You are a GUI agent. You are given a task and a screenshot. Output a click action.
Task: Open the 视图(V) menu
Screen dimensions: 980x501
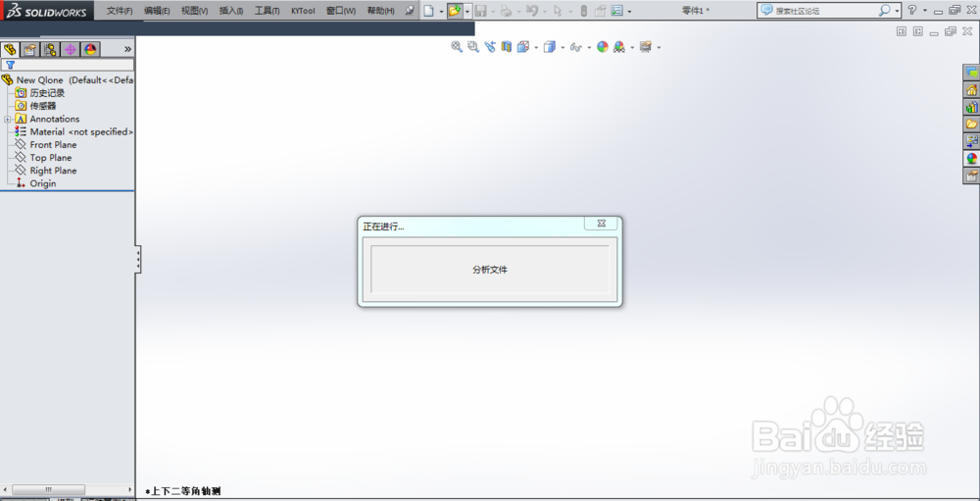[194, 11]
